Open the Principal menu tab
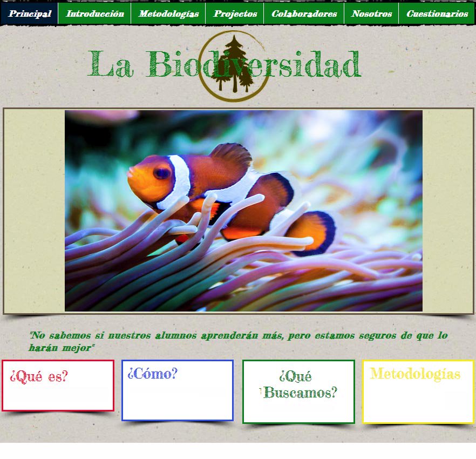476x459 pixels. (29, 13)
